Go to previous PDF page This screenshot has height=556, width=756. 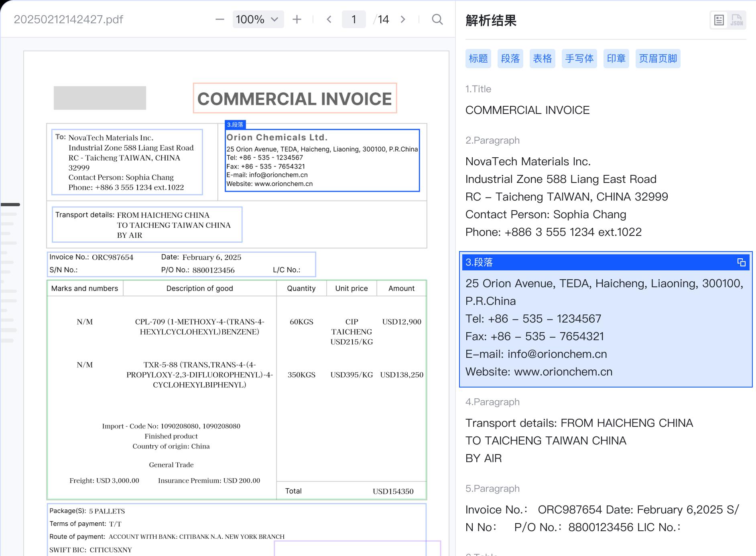(329, 19)
